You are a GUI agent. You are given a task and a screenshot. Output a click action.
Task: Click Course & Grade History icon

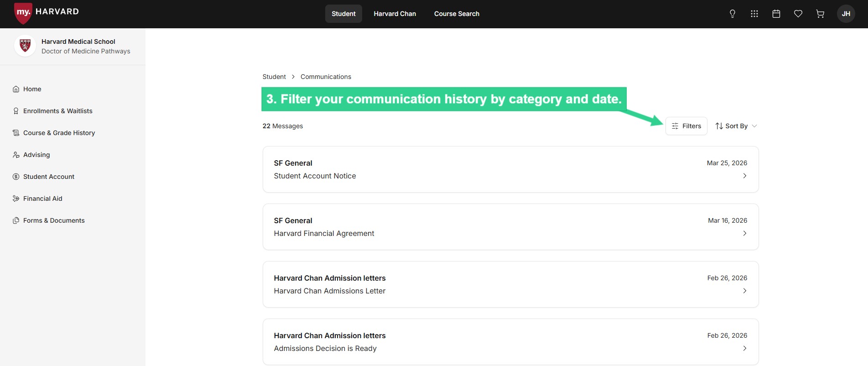pos(16,133)
